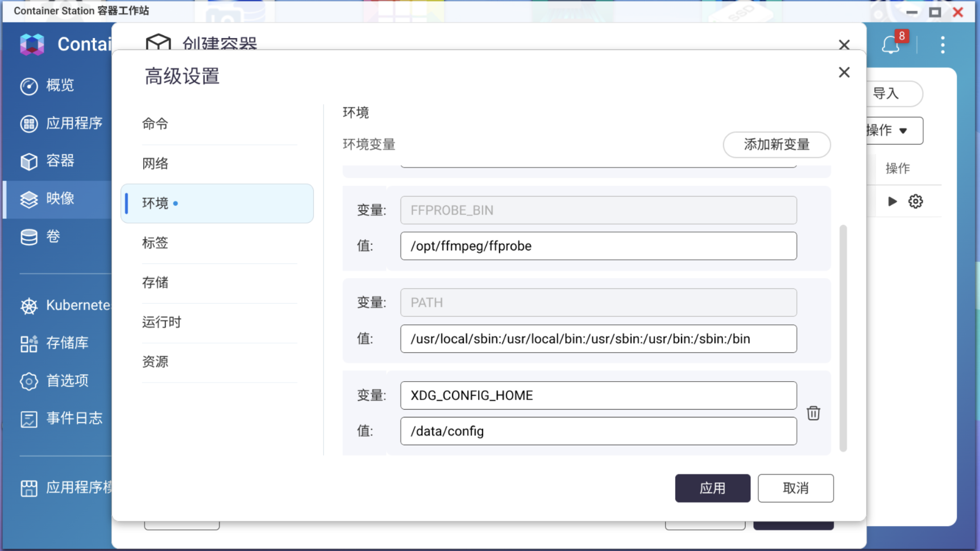Select the 运行时 runtime tab

[x=161, y=322]
